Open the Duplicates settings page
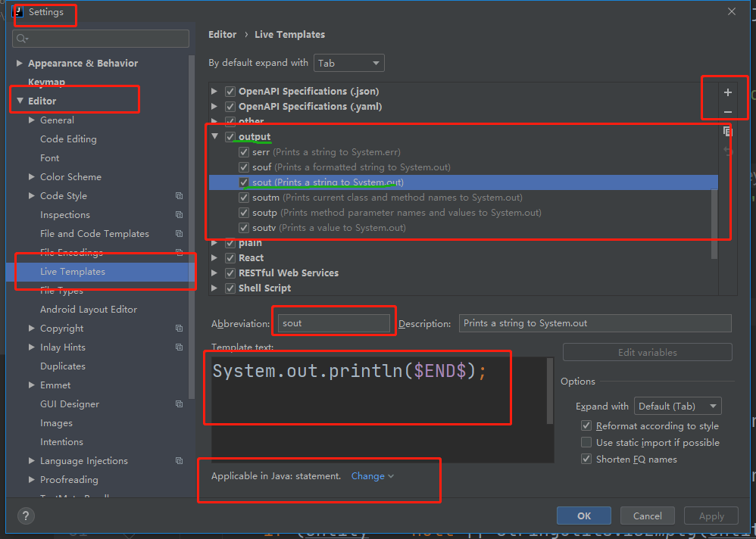This screenshot has width=756, height=539. pos(63,366)
